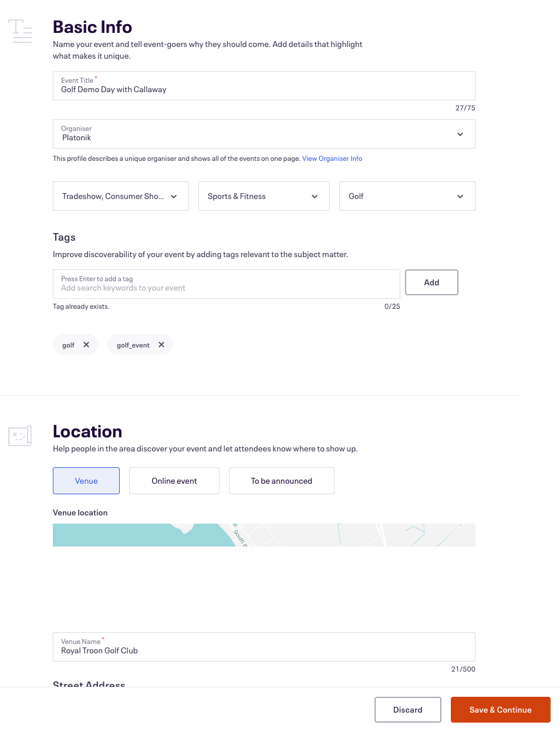Click the Location map scroll icon
Image resolution: width=560 pixels, height=732 pixels.
click(x=19, y=436)
